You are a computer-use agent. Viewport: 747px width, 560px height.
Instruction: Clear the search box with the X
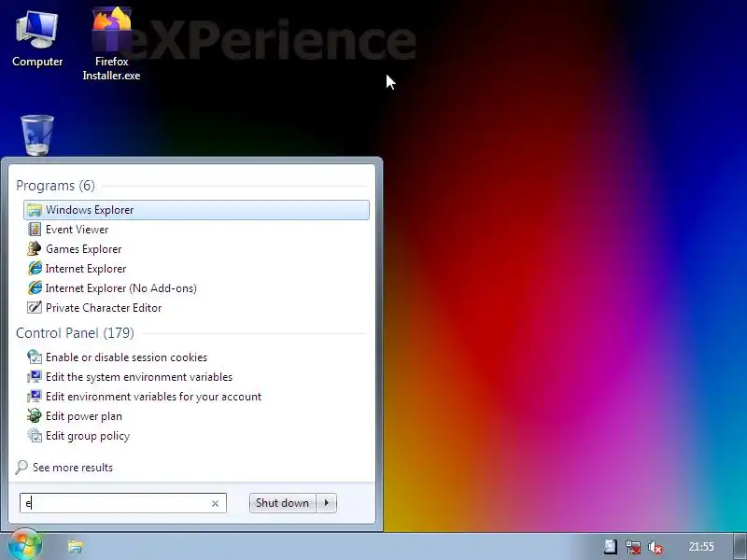[x=215, y=503]
